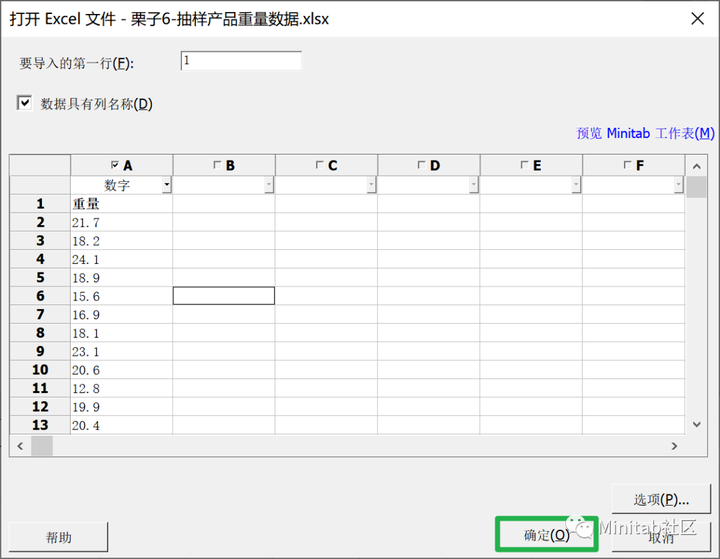Select the cell with value 20.6

tap(122, 370)
